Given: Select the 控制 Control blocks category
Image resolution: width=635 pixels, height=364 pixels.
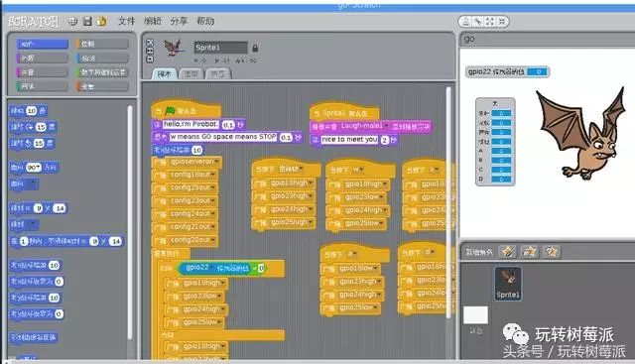Looking at the screenshot, I should click(x=102, y=44).
